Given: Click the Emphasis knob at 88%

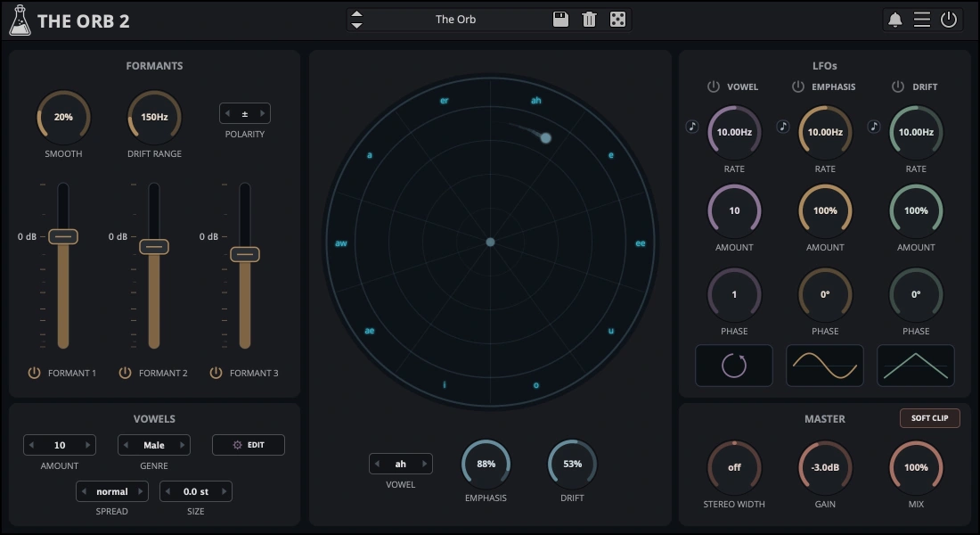Looking at the screenshot, I should 486,465.
